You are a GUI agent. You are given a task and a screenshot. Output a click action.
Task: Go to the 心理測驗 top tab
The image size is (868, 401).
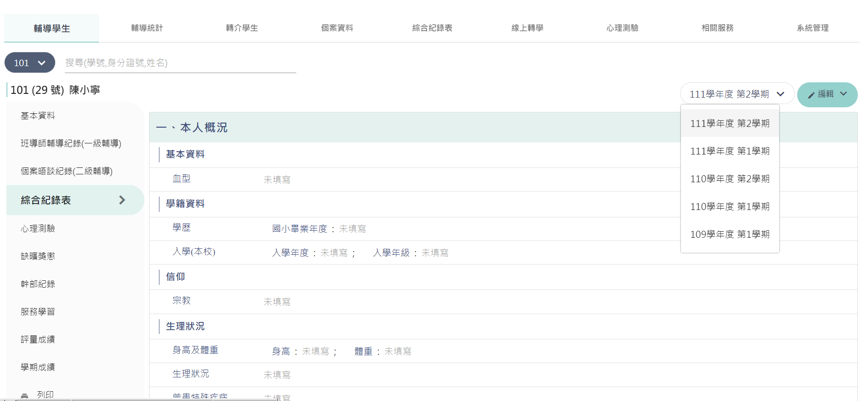coord(622,28)
